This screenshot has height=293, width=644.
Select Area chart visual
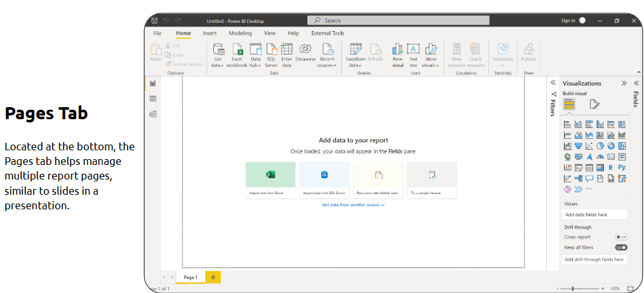[x=579, y=134]
